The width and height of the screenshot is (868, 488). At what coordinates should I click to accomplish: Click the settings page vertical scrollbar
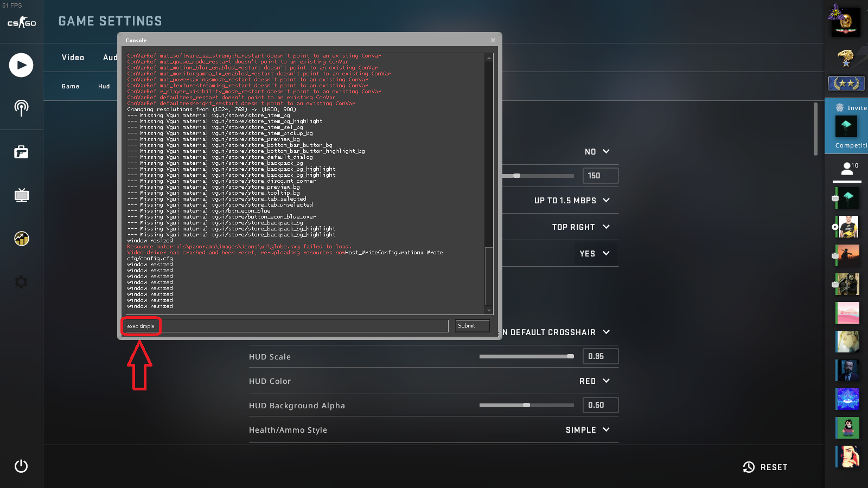point(815,129)
